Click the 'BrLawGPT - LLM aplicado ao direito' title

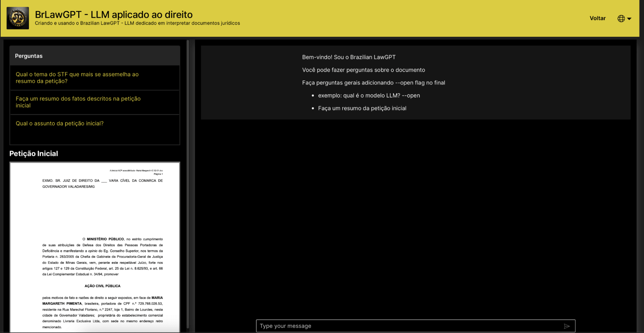(113, 14)
